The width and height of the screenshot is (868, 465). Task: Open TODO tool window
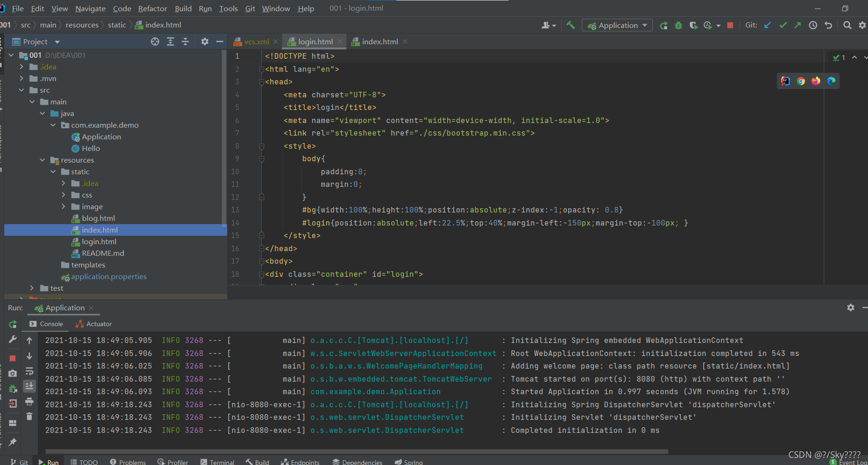84,462
